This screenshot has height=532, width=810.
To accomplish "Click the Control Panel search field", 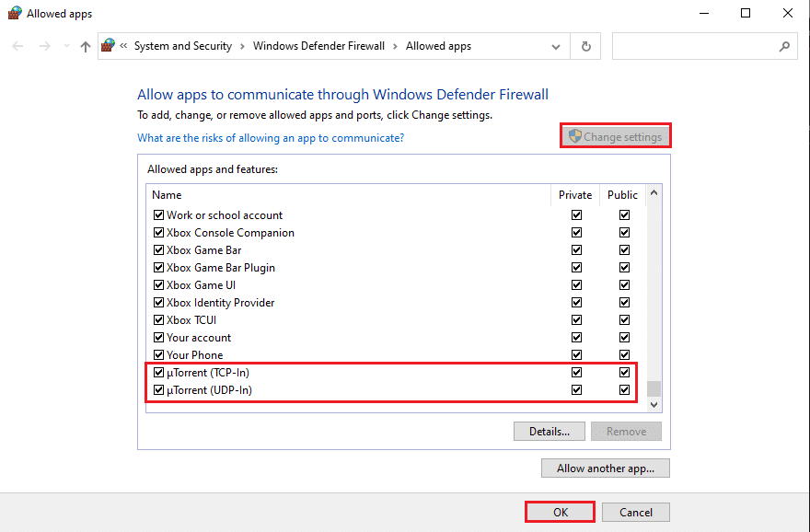I will [695, 46].
